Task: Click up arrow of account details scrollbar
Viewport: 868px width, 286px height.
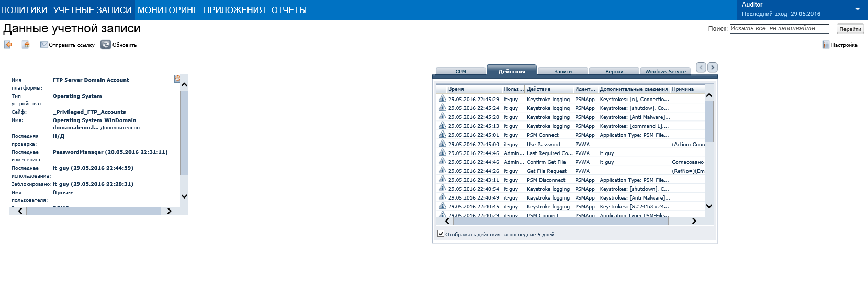Action: point(184,85)
